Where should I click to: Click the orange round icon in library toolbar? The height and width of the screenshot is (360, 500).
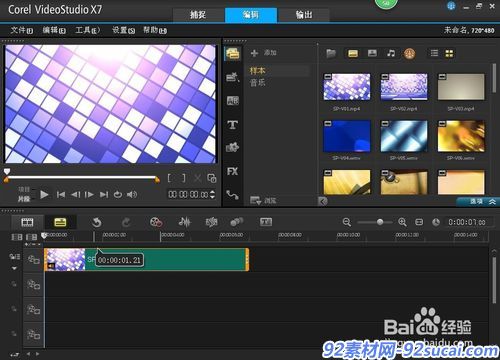pos(410,53)
